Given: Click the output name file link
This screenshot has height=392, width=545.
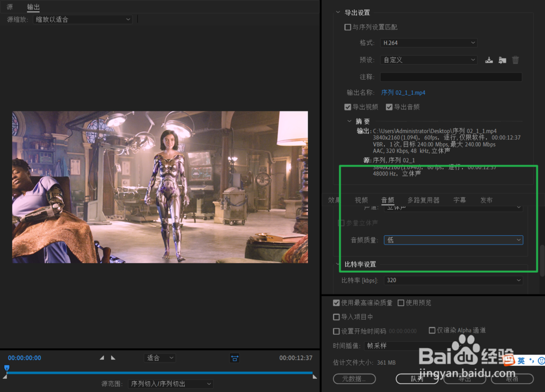Looking at the screenshot, I should tap(403, 93).
